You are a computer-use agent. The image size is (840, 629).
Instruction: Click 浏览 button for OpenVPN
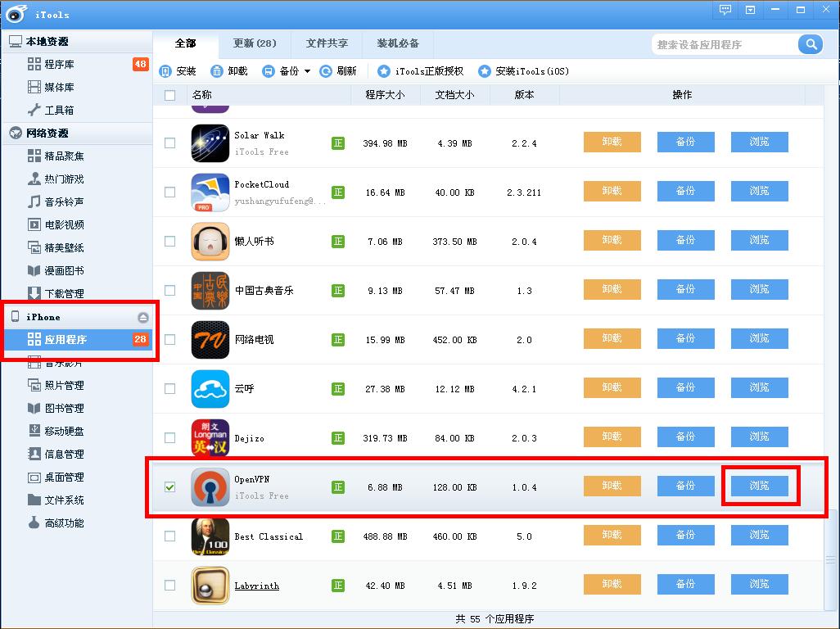(760, 486)
